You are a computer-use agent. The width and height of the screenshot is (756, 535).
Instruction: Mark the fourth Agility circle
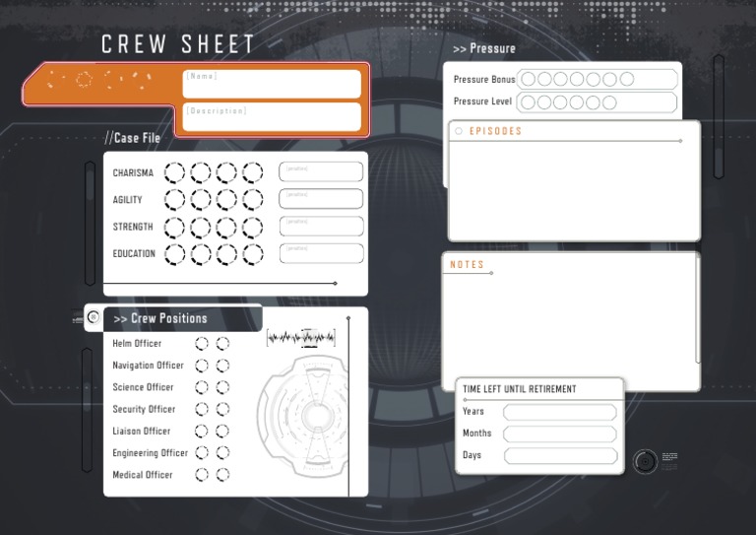pos(253,200)
